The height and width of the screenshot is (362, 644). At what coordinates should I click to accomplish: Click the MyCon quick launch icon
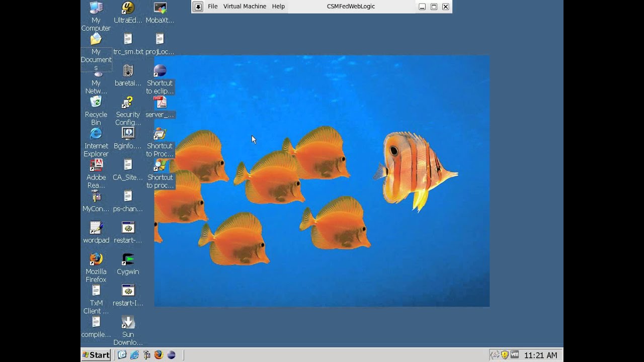click(x=147, y=355)
